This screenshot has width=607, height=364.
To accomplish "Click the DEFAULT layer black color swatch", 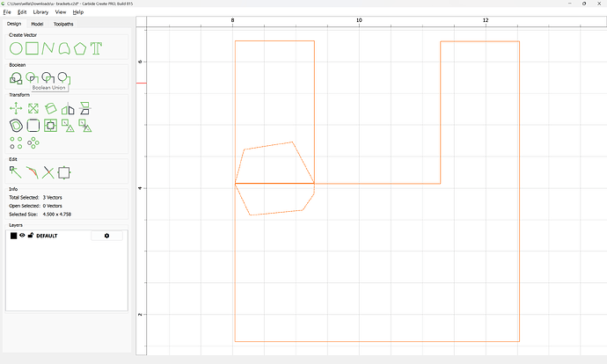I will pyautogui.click(x=13, y=236).
